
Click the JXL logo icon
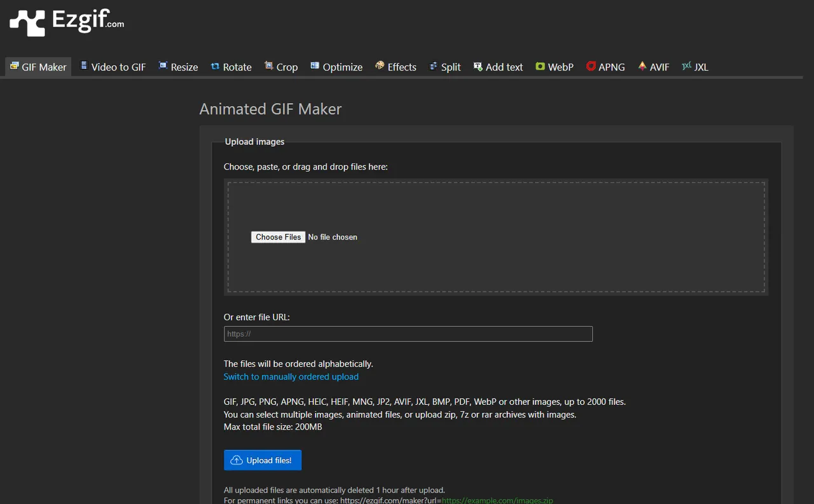[686, 66]
